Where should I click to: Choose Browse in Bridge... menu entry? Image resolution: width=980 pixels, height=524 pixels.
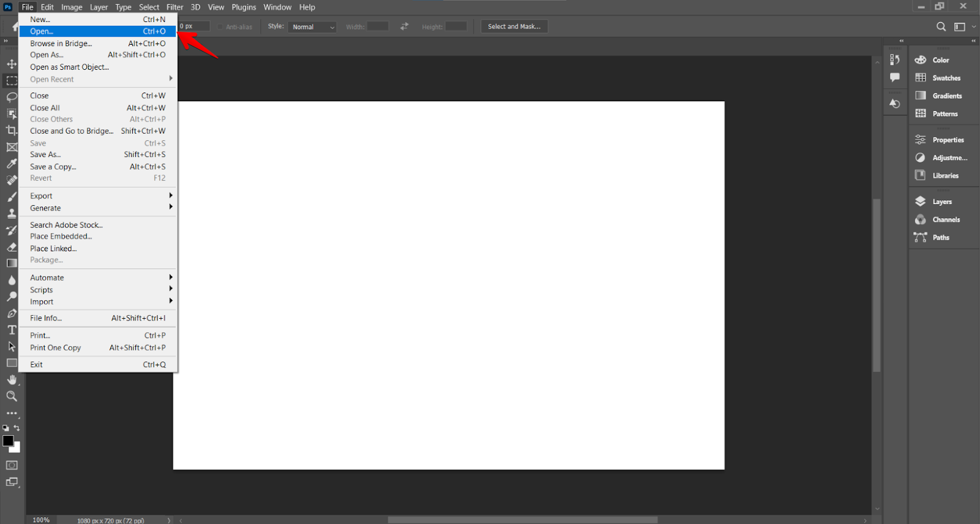point(98,44)
